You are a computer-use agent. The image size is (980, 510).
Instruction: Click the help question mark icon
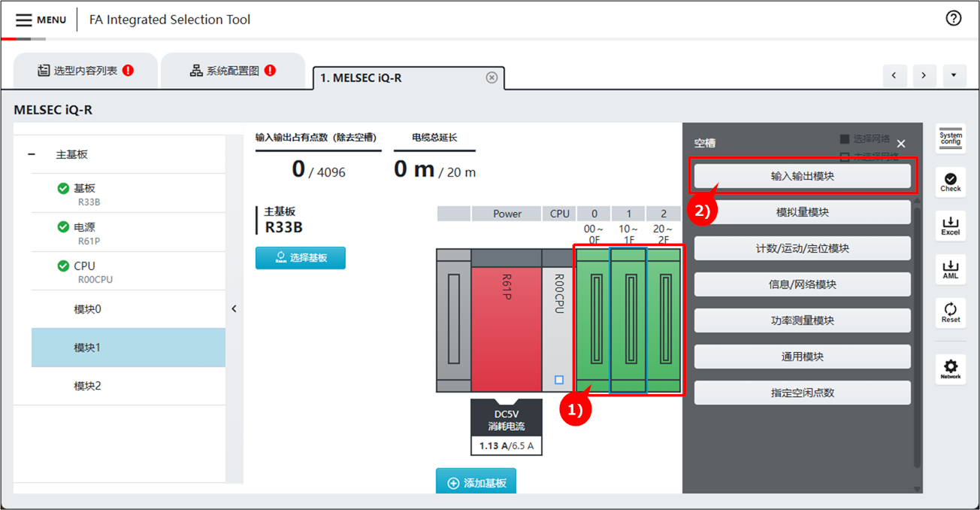pyautogui.click(x=953, y=19)
